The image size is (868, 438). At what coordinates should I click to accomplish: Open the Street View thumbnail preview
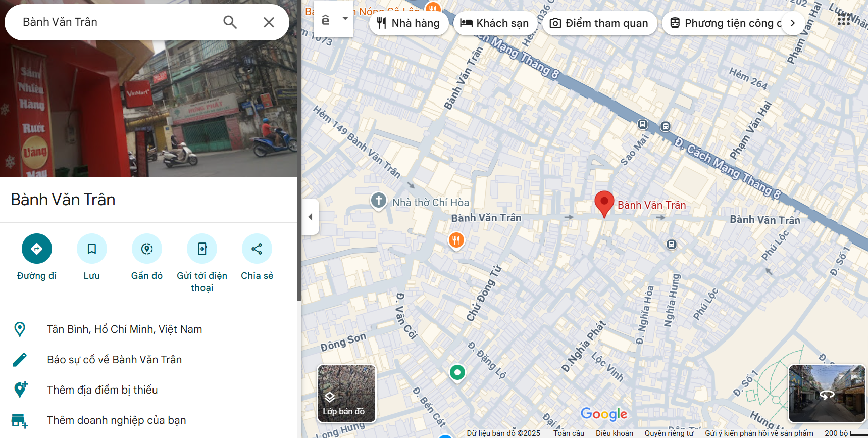pos(827,394)
